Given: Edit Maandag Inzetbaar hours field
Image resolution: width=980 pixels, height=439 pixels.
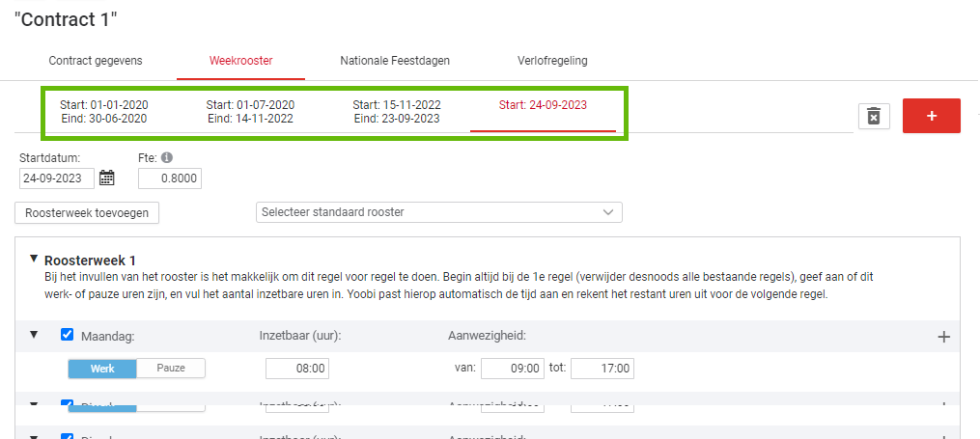Looking at the screenshot, I should 297,369.
